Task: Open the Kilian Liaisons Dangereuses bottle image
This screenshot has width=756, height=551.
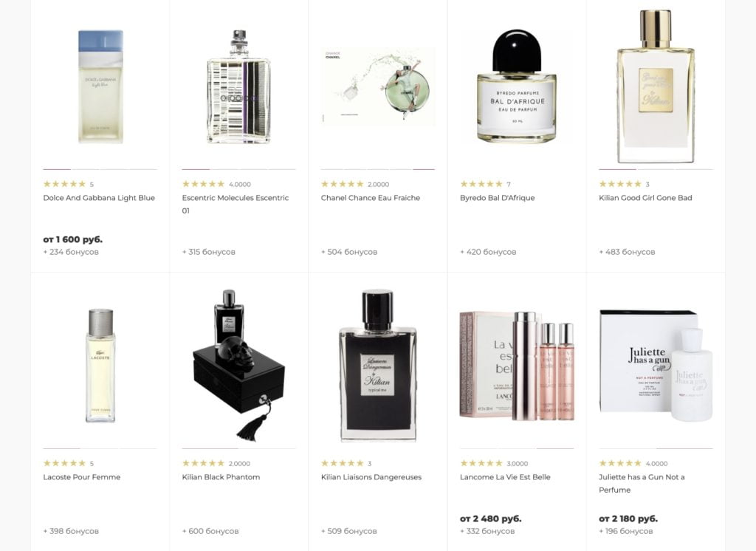Action: click(x=377, y=366)
